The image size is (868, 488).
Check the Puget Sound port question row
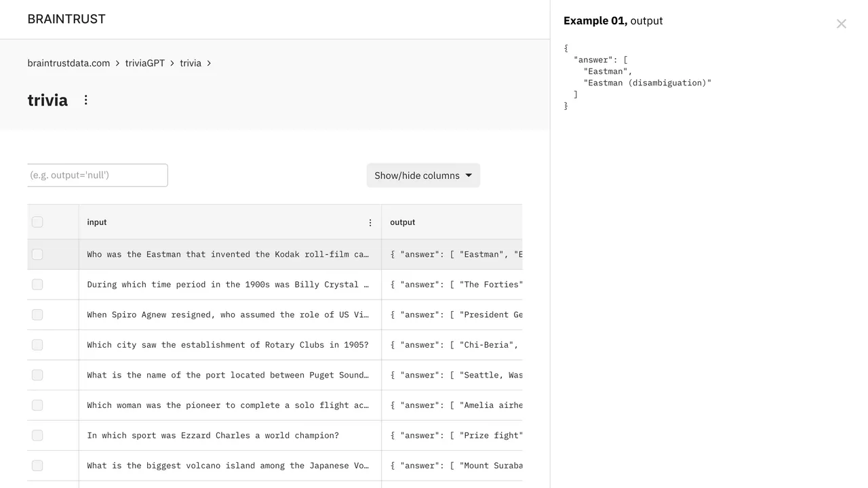tap(37, 375)
